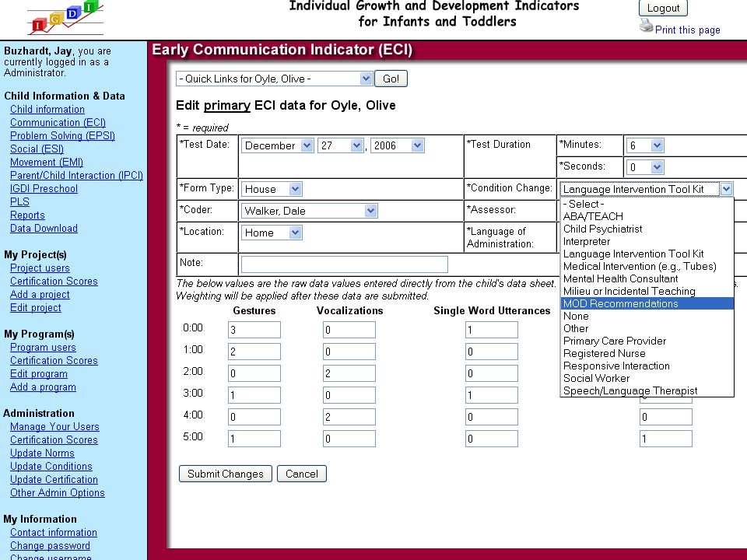Click the IGDI logo image

(65, 18)
